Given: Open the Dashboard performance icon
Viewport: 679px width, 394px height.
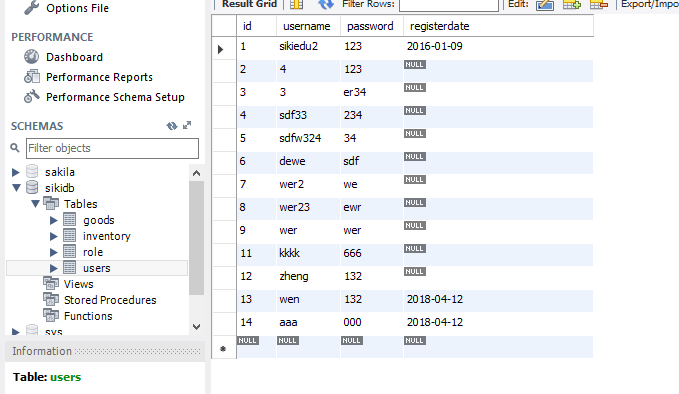Looking at the screenshot, I should click(31, 57).
